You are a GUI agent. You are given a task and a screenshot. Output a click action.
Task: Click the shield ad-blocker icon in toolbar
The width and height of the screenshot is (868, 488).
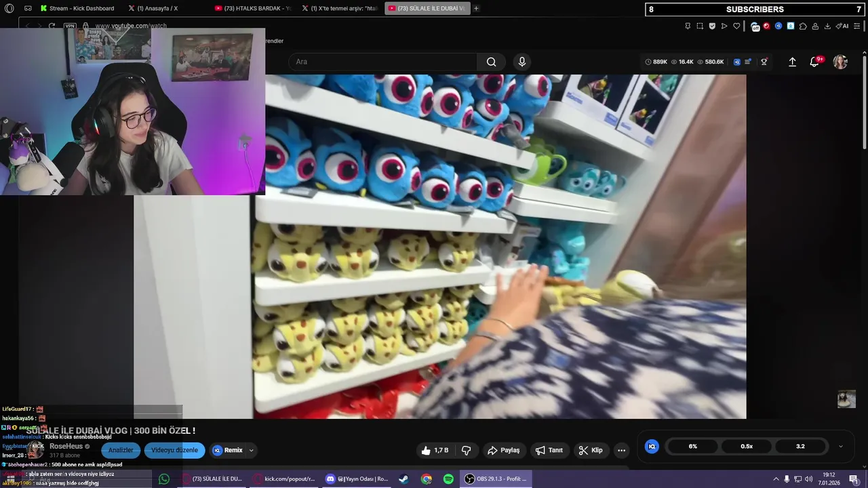[x=712, y=26]
